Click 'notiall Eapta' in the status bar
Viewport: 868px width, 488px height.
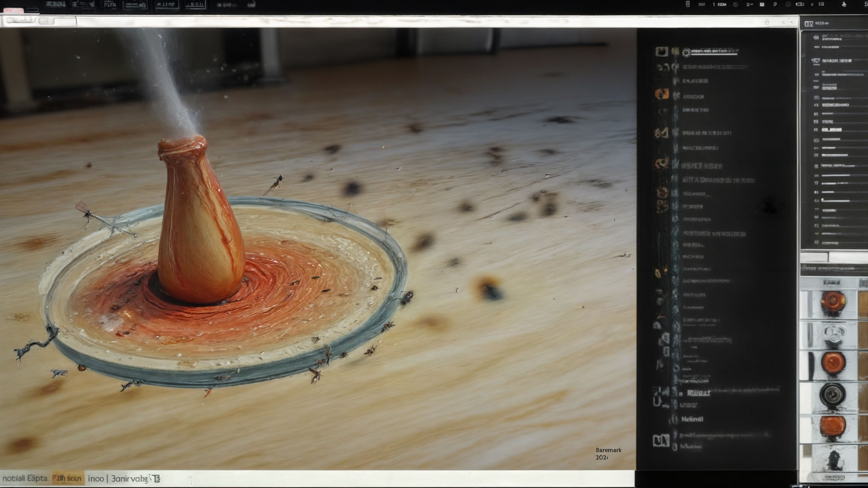pos(25,478)
